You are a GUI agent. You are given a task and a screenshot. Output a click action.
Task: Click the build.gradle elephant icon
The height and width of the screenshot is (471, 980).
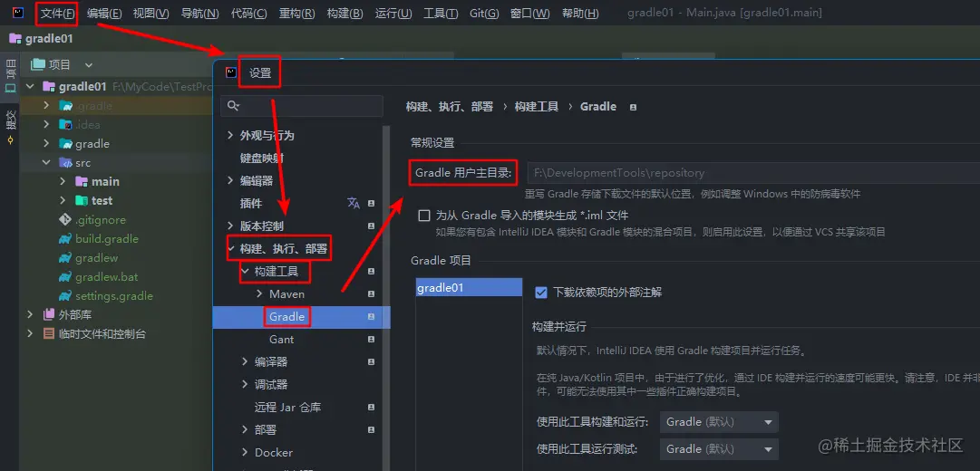point(65,238)
